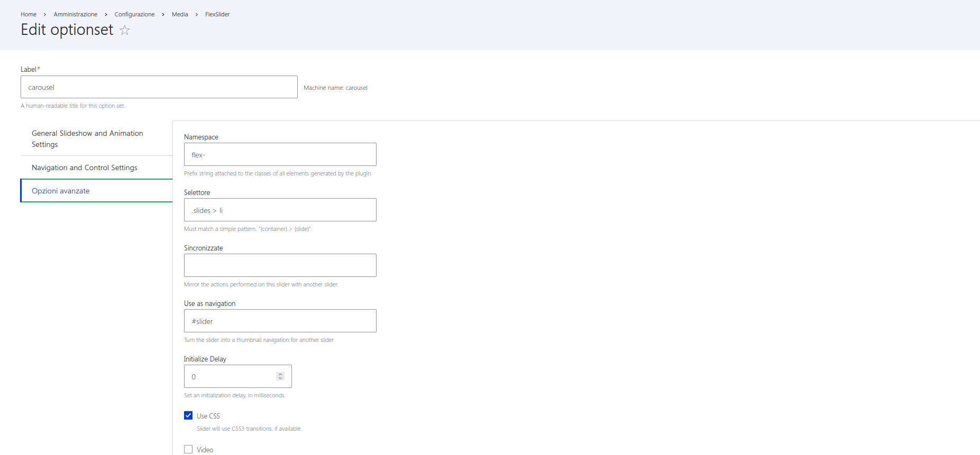Go to Home breadcrumb link
This screenshot has height=455, width=980.
pos(29,14)
